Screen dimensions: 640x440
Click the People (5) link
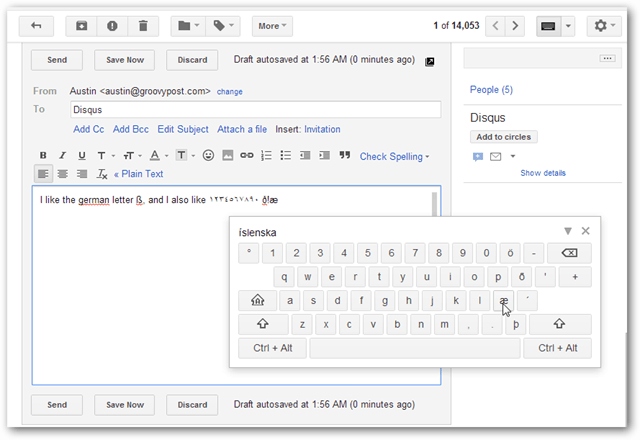coord(491,90)
